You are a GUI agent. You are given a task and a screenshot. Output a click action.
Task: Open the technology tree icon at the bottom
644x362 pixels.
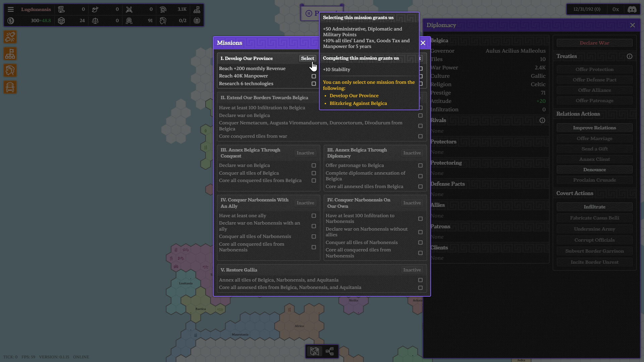(x=330, y=352)
